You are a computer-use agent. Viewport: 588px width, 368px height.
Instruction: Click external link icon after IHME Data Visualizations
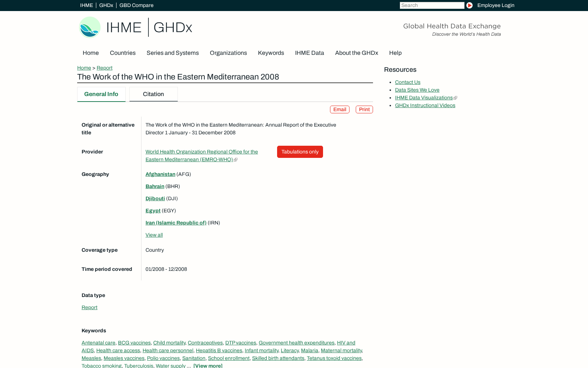(455, 98)
